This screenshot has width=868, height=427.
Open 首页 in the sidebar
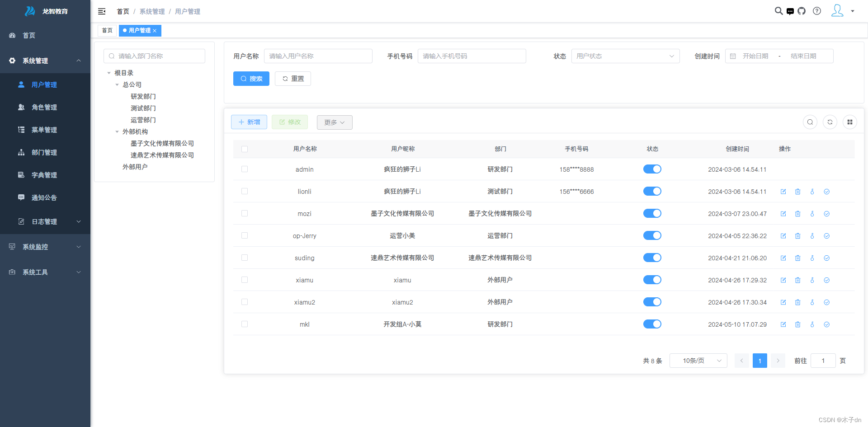pyautogui.click(x=45, y=35)
